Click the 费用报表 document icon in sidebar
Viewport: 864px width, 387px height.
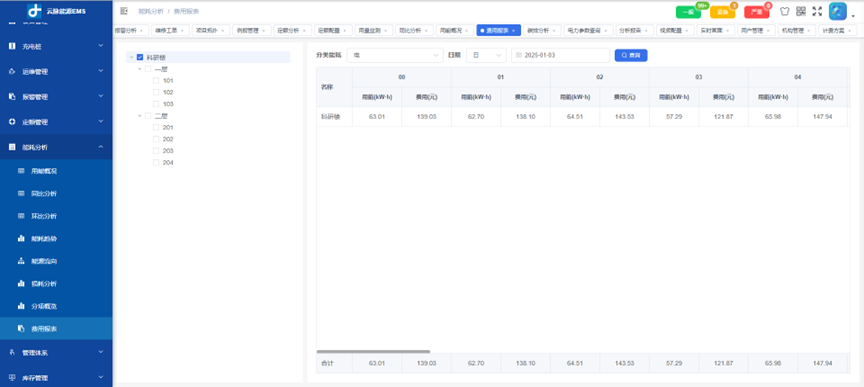21,329
